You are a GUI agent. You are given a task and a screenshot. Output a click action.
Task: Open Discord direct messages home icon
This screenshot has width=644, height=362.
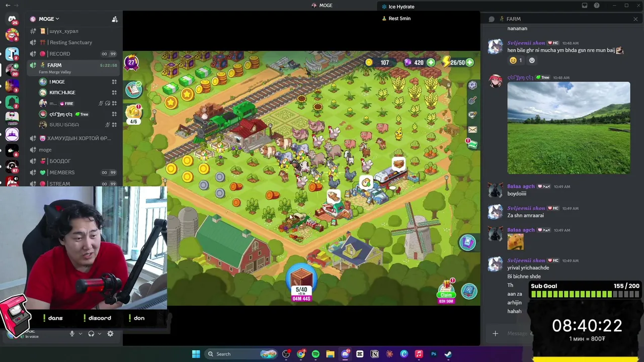tap(12, 19)
